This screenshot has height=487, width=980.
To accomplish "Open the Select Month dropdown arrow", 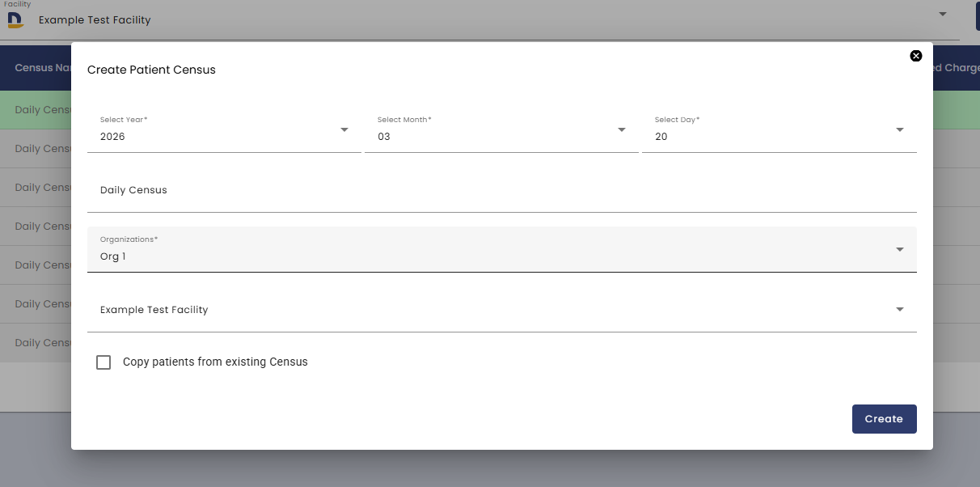I will click(622, 129).
